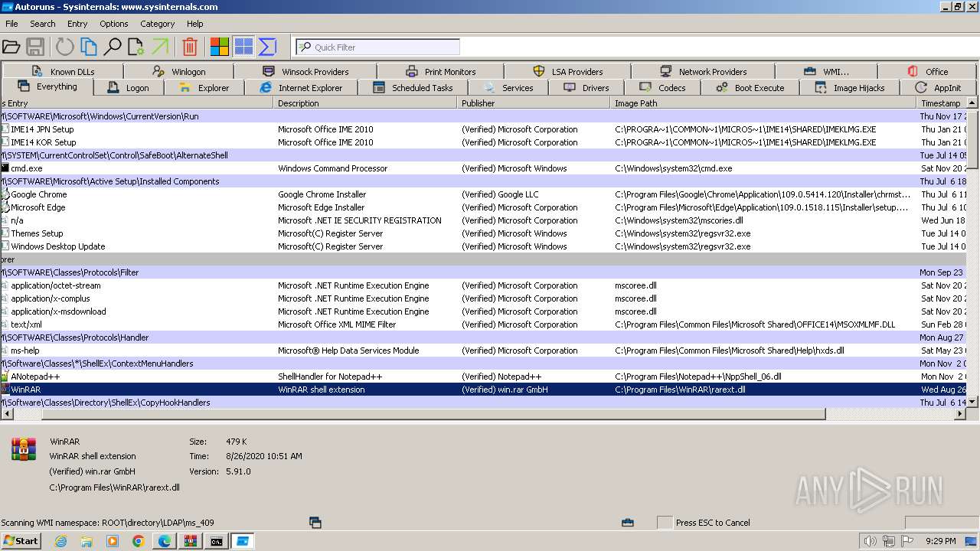Click the horizontal scrollbar right arrow
Image resolution: width=980 pixels, height=551 pixels.
[960, 414]
